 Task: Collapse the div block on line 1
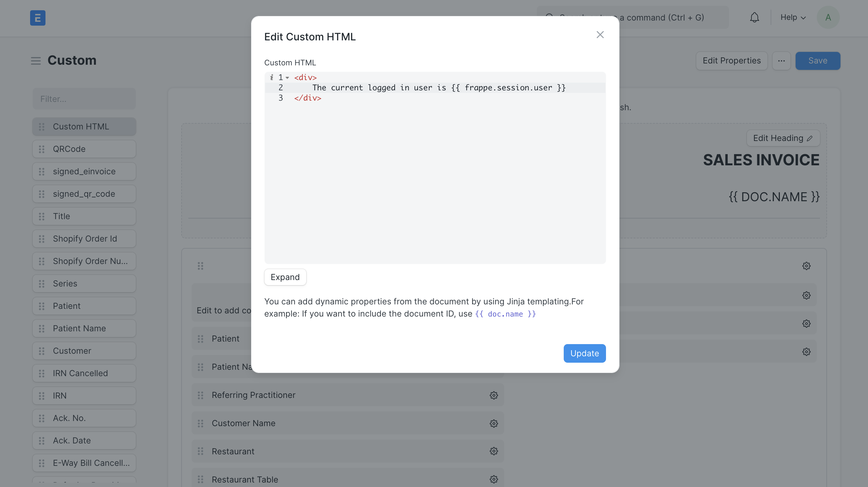pyautogui.click(x=287, y=77)
